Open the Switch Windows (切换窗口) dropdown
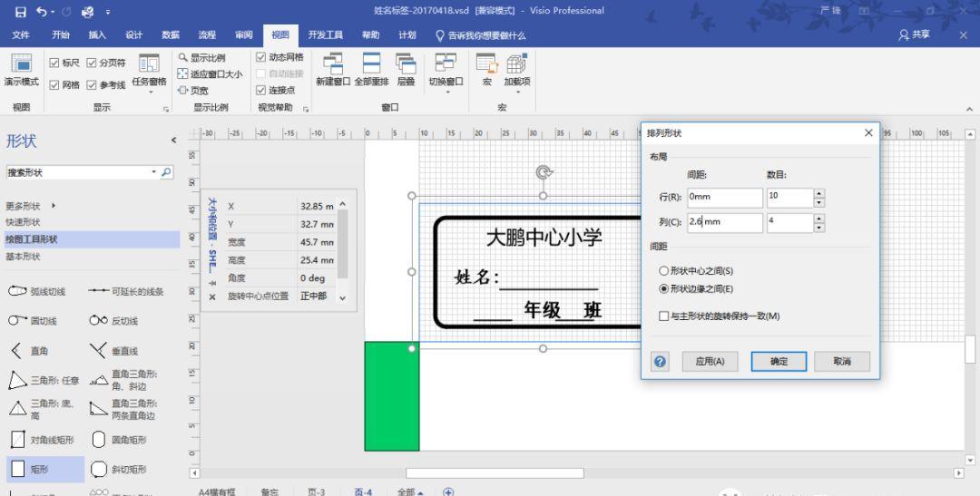This screenshot has height=496, width=980. pyautogui.click(x=445, y=69)
